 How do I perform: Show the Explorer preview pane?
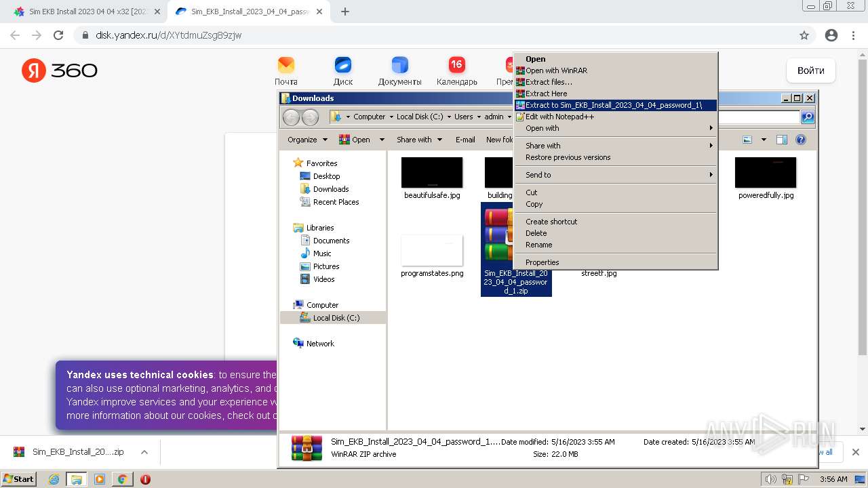tap(782, 140)
